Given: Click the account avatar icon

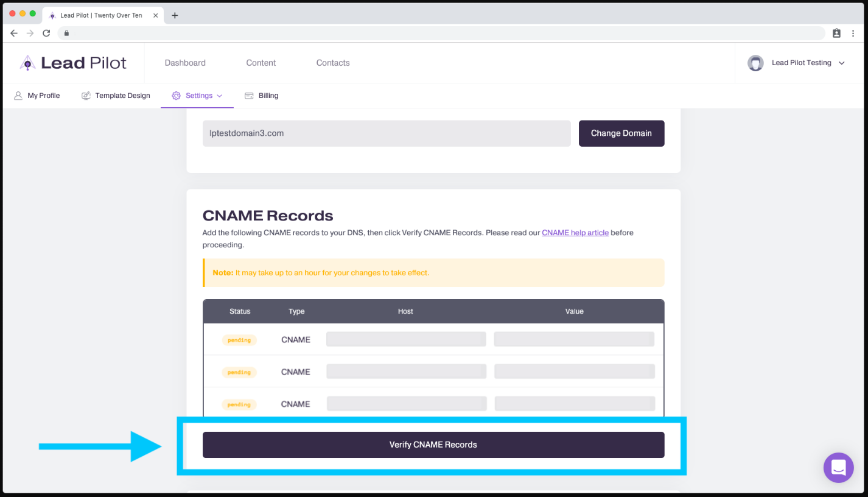Looking at the screenshot, I should tap(755, 62).
